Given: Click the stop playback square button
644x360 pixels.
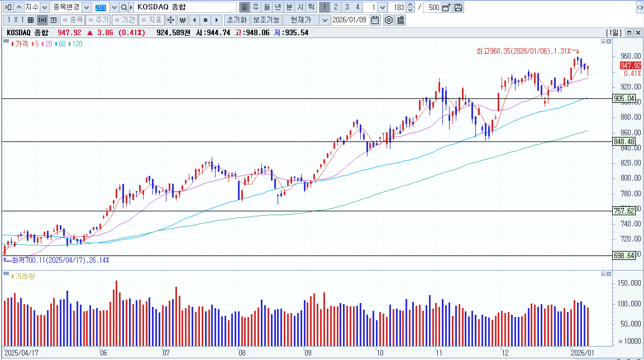Looking at the screenshot, I should coord(206,20).
